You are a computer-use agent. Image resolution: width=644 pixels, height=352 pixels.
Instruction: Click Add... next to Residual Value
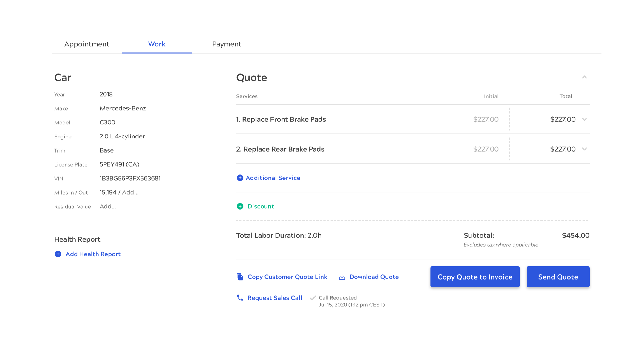108,206
